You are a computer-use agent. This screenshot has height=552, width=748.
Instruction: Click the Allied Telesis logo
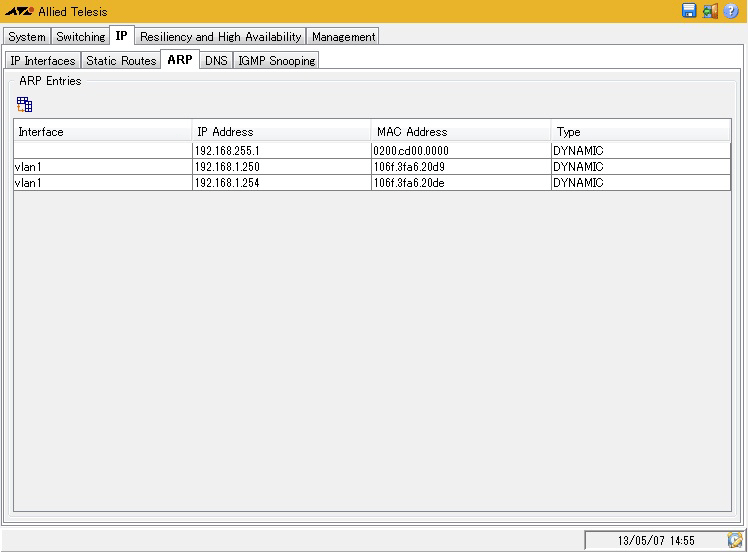19,12
